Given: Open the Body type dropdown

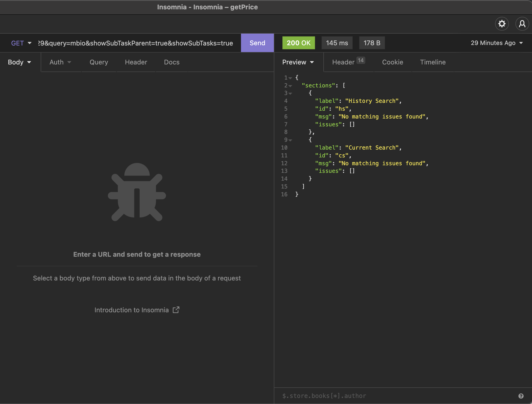Looking at the screenshot, I should 19,62.
